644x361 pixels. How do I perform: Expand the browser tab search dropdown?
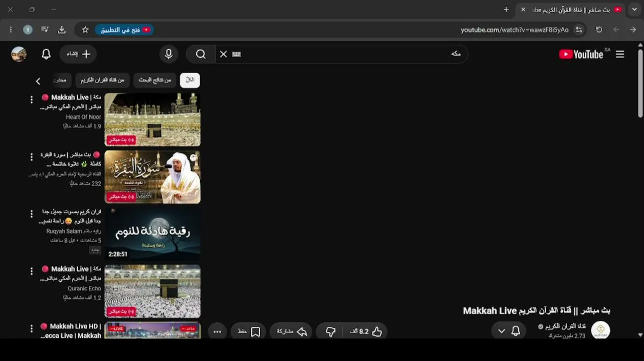click(x=634, y=10)
